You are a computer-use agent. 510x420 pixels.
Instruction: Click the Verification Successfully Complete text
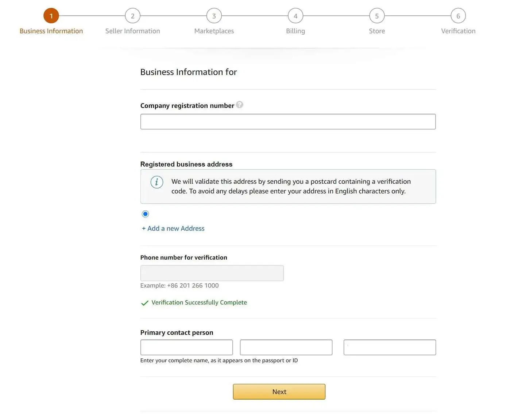199,302
